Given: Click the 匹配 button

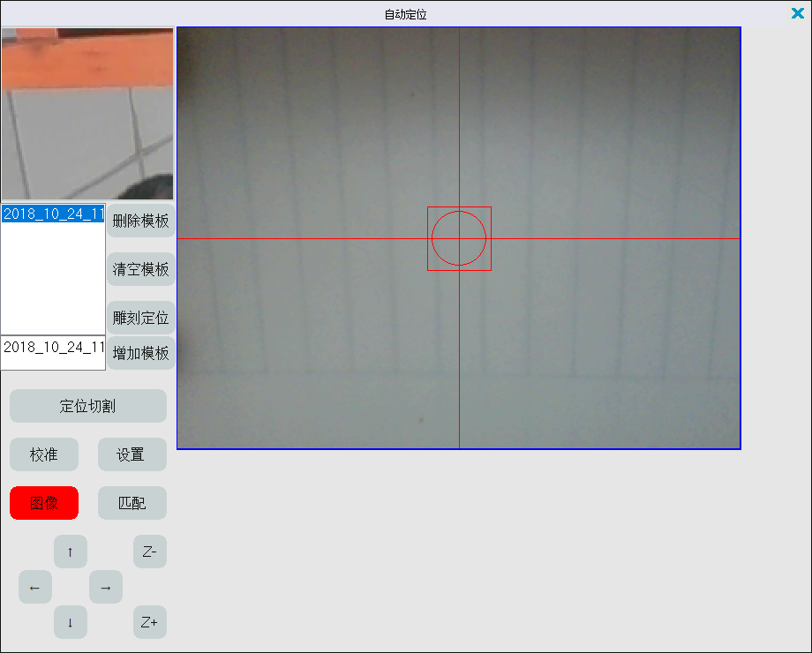Looking at the screenshot, I should [132, 503].
